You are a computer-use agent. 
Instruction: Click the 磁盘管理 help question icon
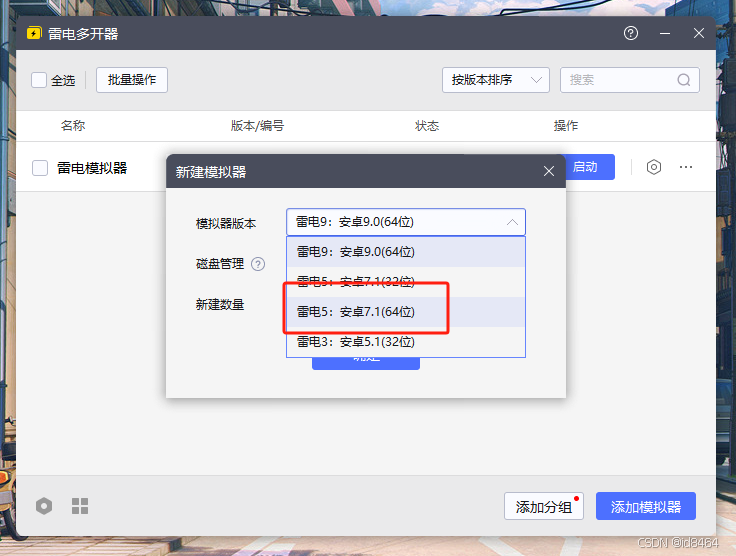258,264
